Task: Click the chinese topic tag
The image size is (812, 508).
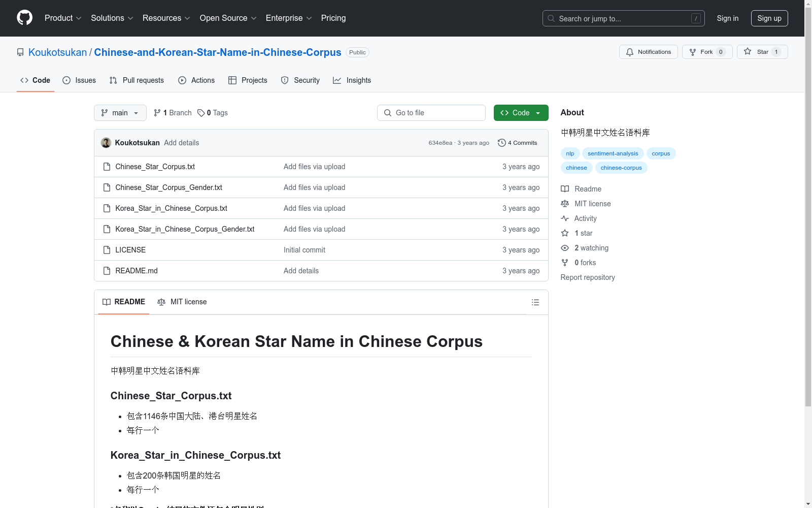Action: click(577, 168)
